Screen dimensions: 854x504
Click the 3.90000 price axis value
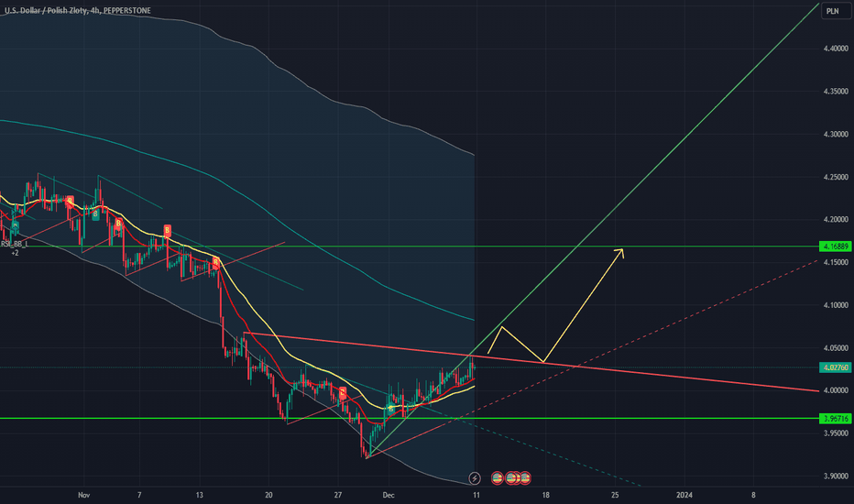836,477
